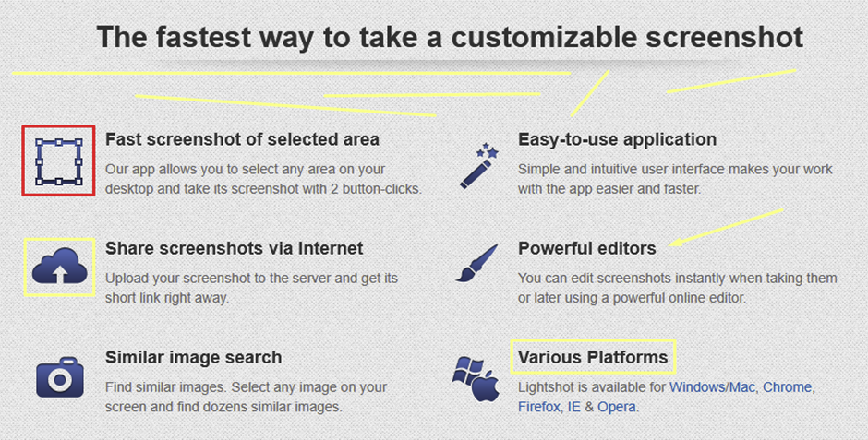Click the paintbrush editor icon
The width and height of the screenshot is (868, 440).
[x=477, y=264]
